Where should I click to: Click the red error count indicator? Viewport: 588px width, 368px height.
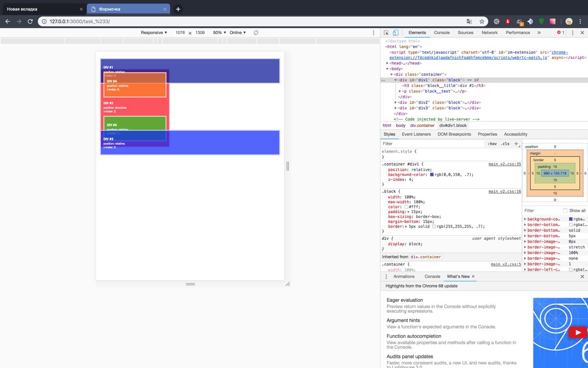tap(561, 33)
